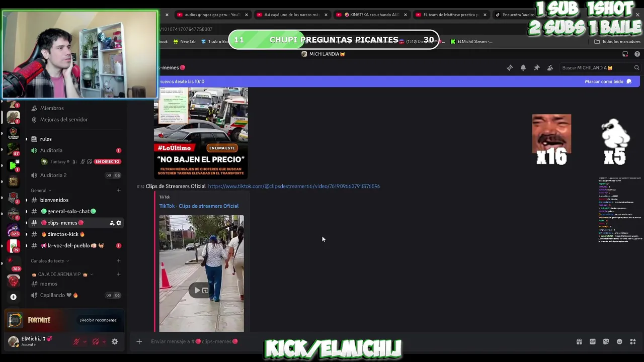Open the apps icon in message bar
Viewport: 644px width, 362px height.
(633, 341)
